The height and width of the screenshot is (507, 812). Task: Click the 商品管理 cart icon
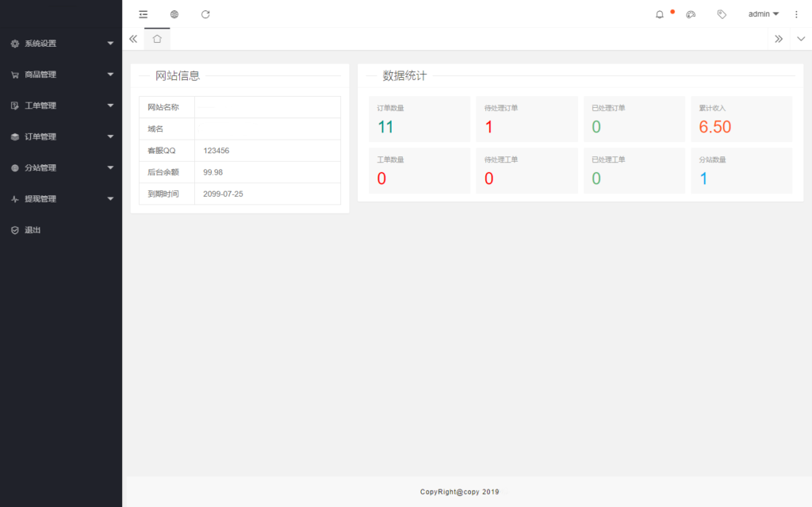(x=15, y=75)
